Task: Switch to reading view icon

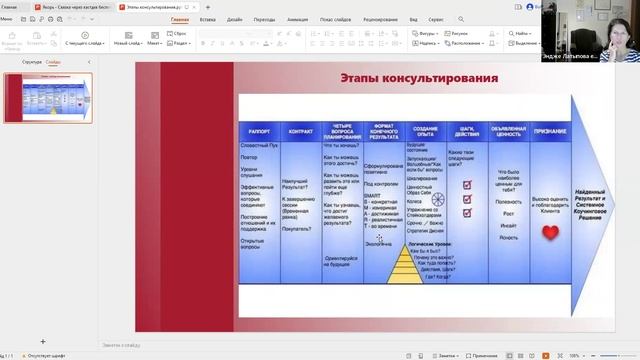Action: pos(532,356)
